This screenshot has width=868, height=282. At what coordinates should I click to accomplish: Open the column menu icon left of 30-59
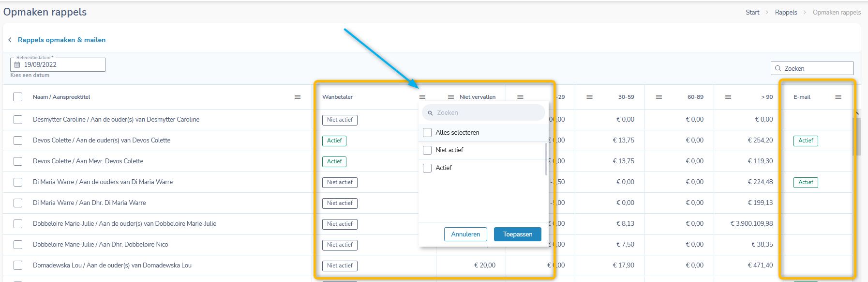pos(589,97)
